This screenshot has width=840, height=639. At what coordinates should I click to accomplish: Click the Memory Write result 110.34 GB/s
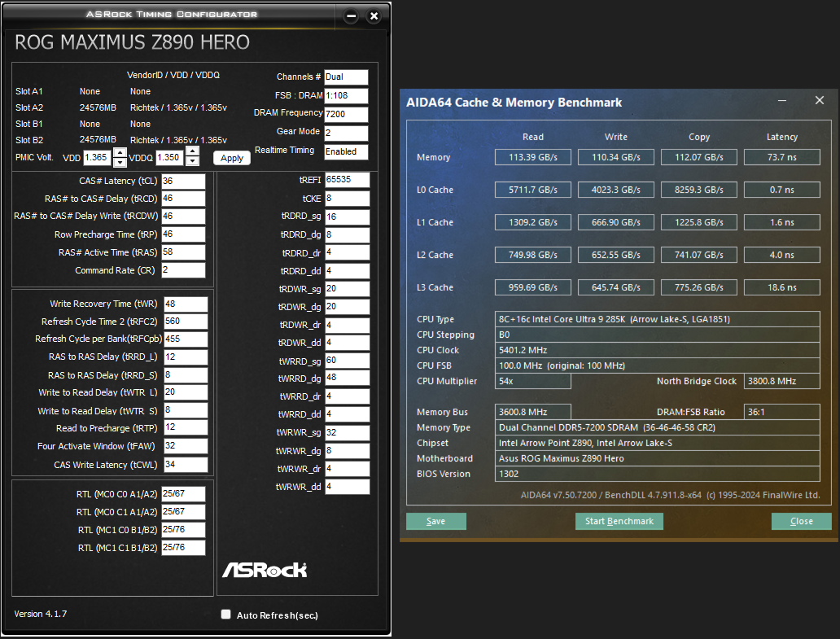[616, 157]
